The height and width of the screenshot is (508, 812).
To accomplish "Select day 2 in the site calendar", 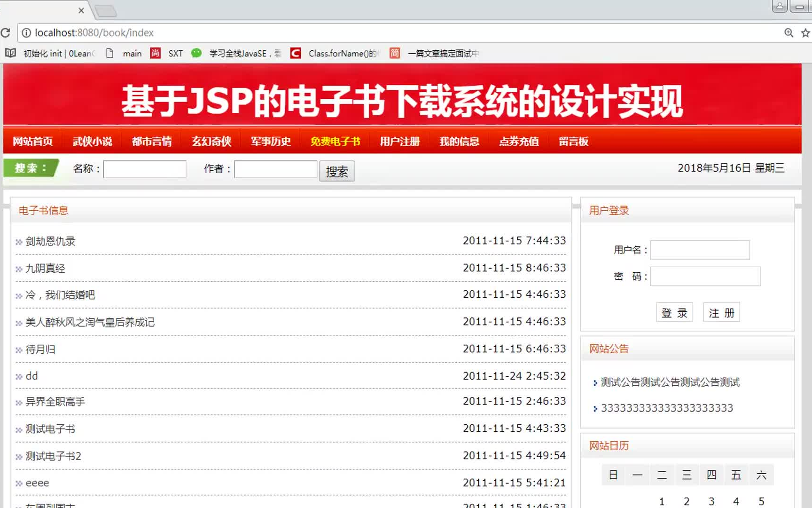I will (687, 501).
